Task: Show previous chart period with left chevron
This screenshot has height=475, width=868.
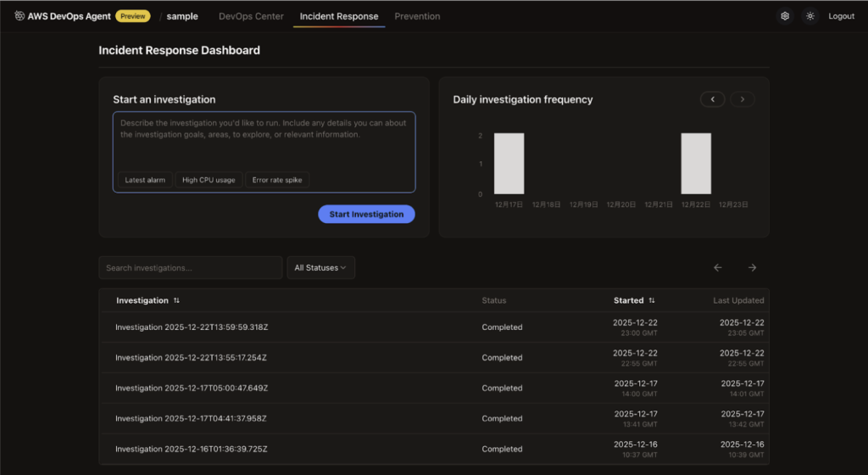Action: [713, 99]
